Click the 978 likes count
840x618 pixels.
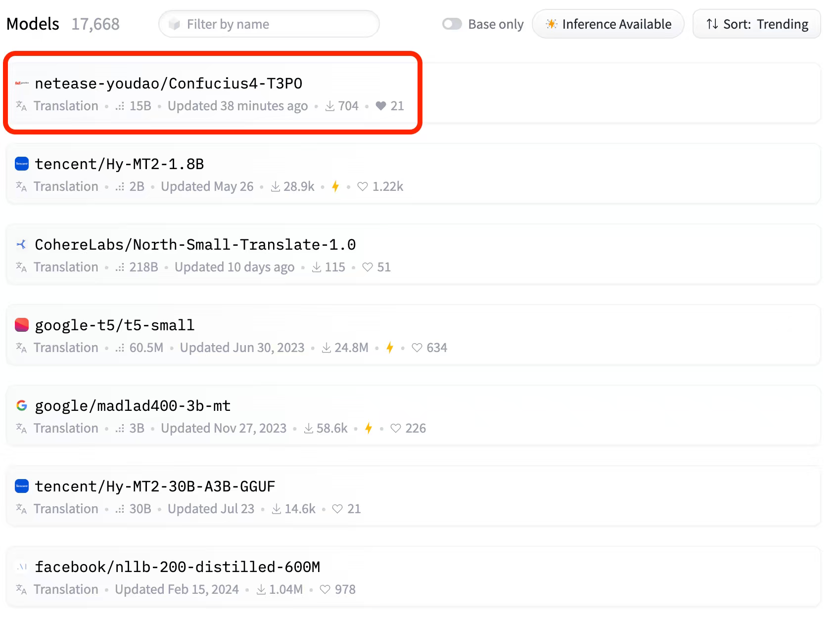click(x=345, y=589)
